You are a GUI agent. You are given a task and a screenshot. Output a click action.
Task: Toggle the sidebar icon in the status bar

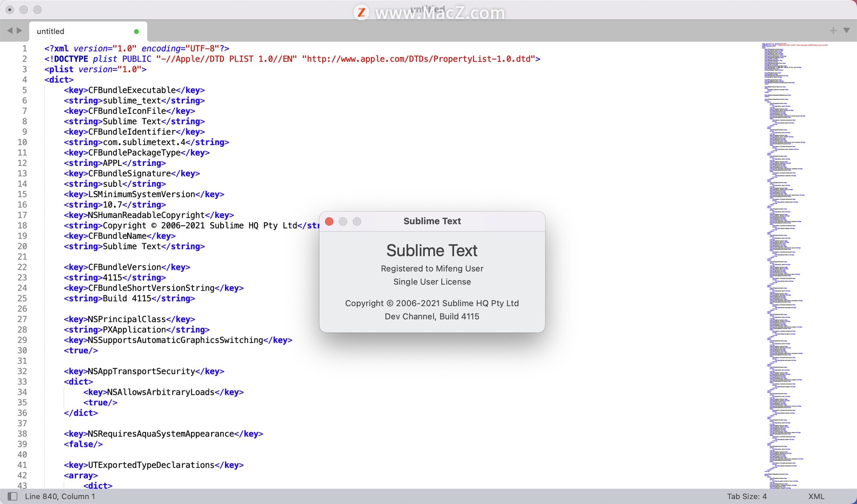pyautogui.click(x=12, y=496)
